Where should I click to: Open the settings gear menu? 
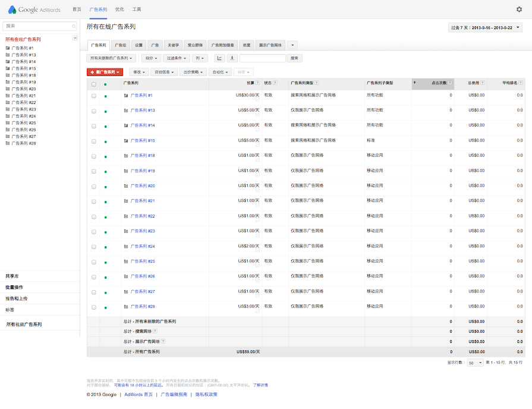tap(519, 10)
